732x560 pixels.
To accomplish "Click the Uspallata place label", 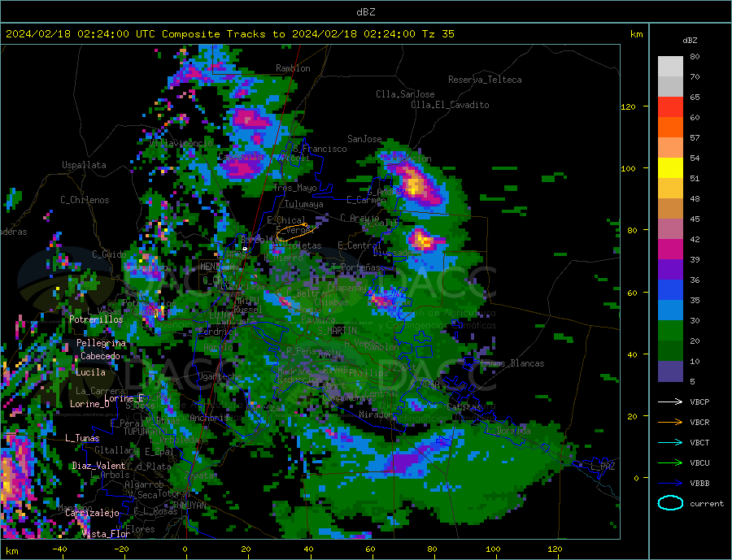I will coord(84,165).
